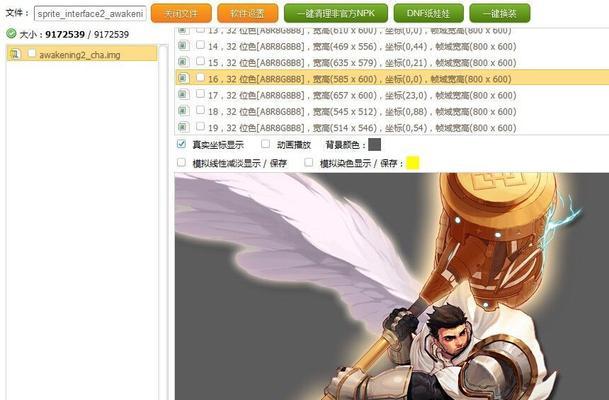The image size is (609, 400).
Task: Open 软件设置 orange button
Action: [247, 14]
